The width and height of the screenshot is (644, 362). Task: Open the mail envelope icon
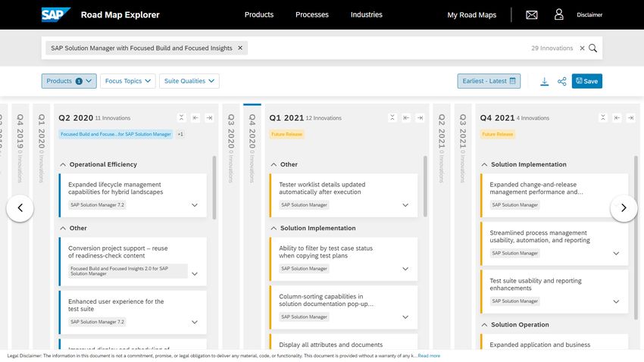pyautogui.click(x=532, y=14)
